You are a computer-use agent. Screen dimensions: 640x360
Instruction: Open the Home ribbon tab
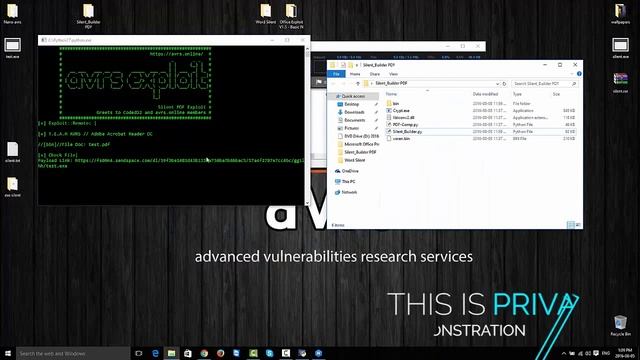pos(355,74)
